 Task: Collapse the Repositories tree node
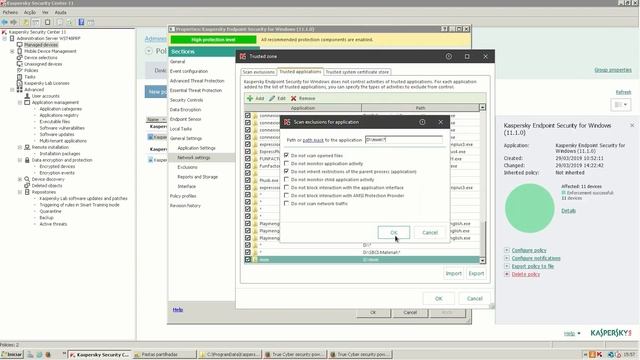[x=20, y=192]
